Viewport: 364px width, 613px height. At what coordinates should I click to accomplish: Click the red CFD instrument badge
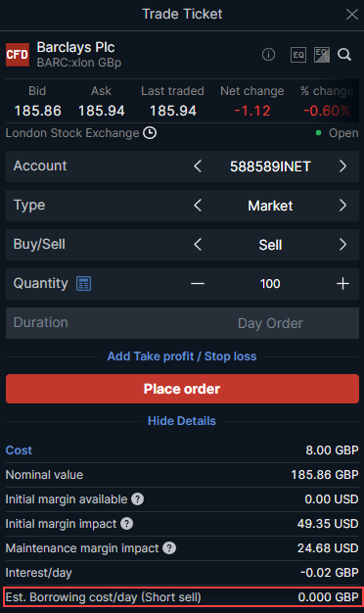[18, 55]
